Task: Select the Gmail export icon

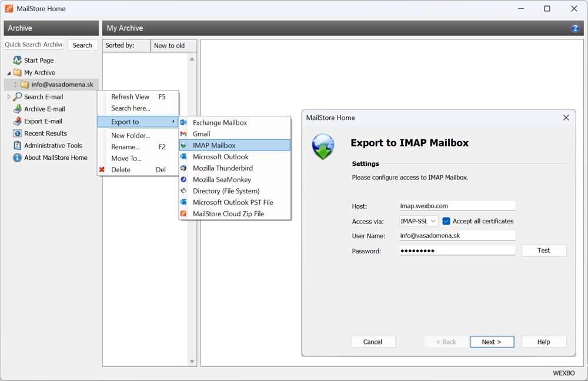Action: 184,133
